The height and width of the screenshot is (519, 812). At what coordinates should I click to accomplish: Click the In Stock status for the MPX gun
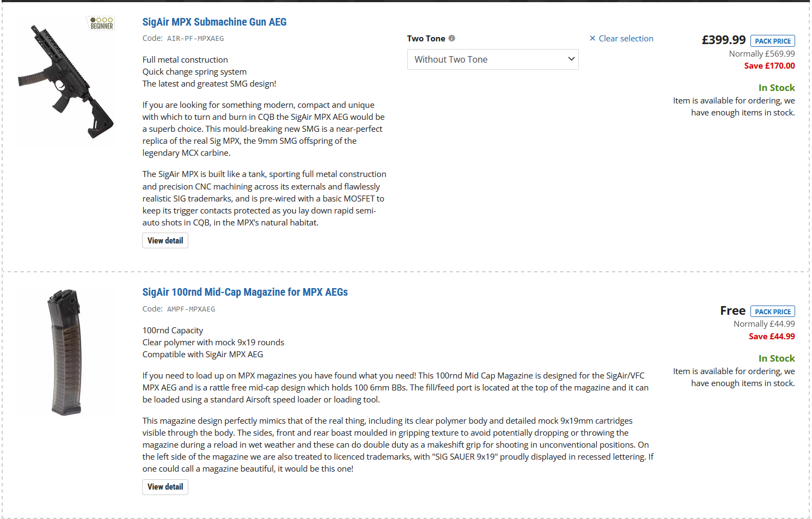tap(776, 88)
